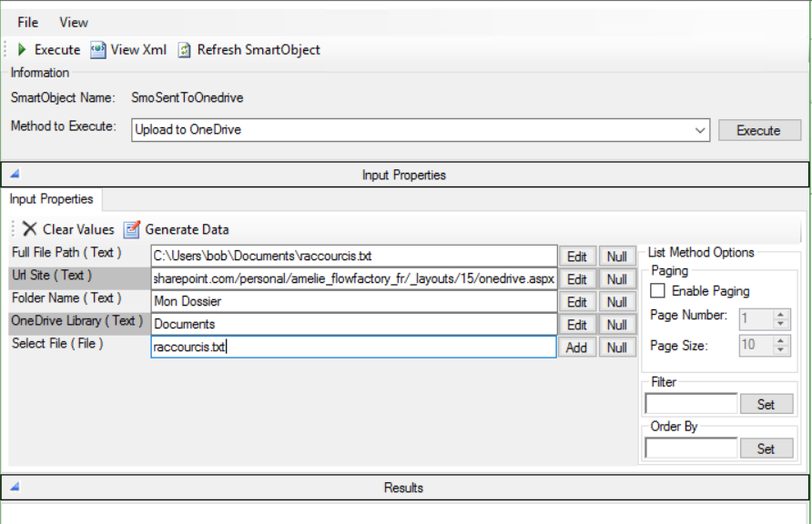Click the Generate Data icon
Viewport: 812px width, 524px height.
tap(132, 229)
